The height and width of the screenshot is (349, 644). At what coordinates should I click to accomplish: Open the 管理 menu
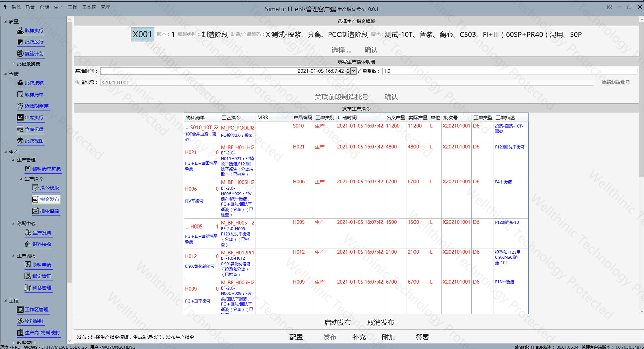click(x=105, y=7)
